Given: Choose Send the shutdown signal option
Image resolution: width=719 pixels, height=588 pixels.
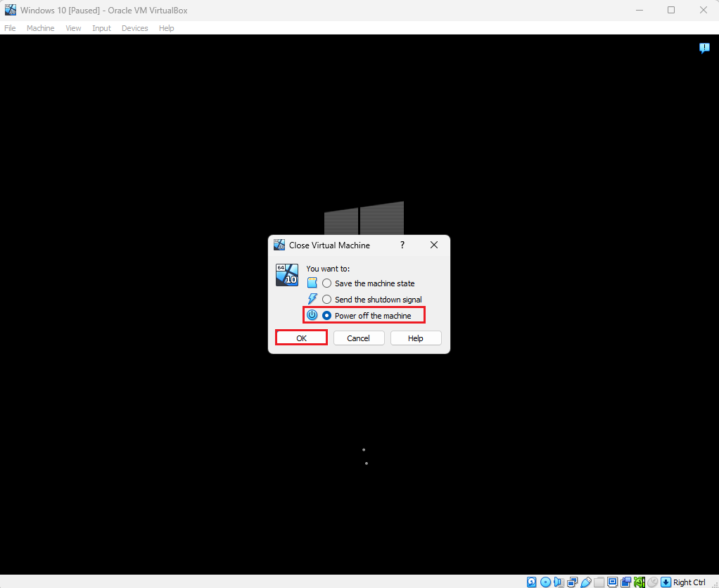Looking at the screenshot, I should (372, 300).
